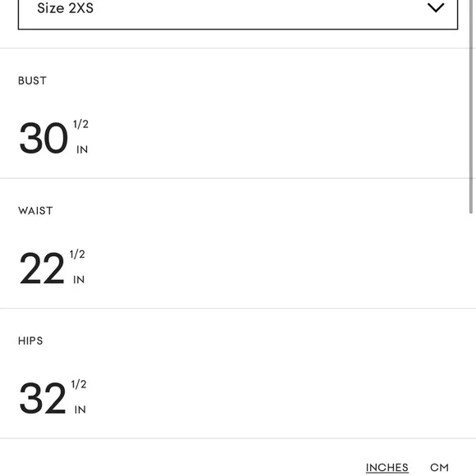
Task: Click the IN unit under waist fraction
Action: tap(79, 280)
